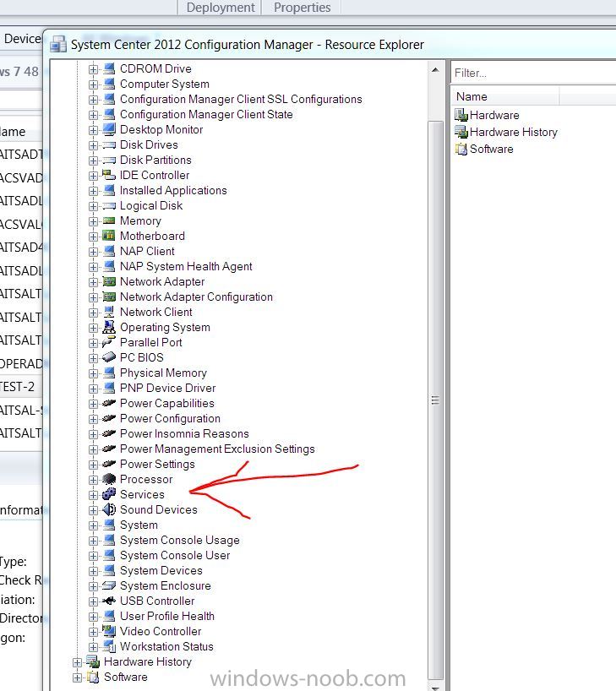Click the System Enclosure icon
This screenshot has width=616, height=691.
click(109, 585)
